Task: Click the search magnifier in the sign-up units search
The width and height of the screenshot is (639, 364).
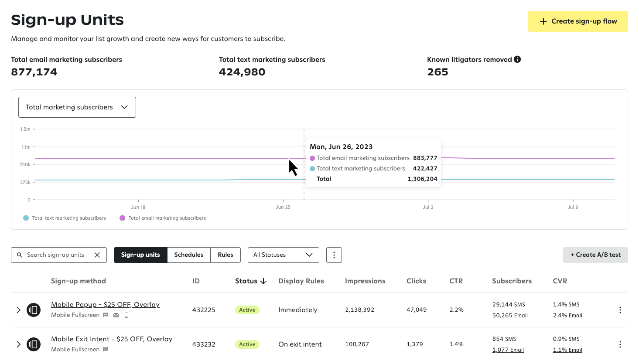Action: pyautogui.click(x=20, y=255)
